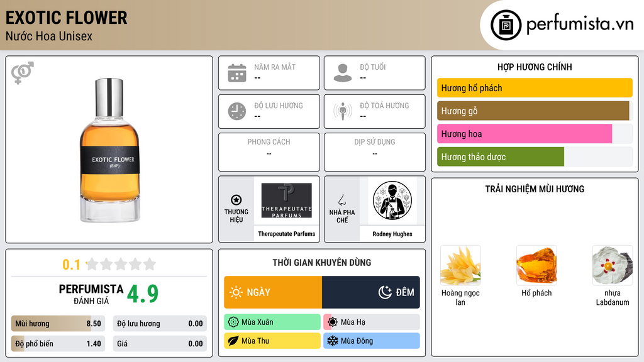Click the sun icon in the Ngày bar

click(x=236, y=292)
